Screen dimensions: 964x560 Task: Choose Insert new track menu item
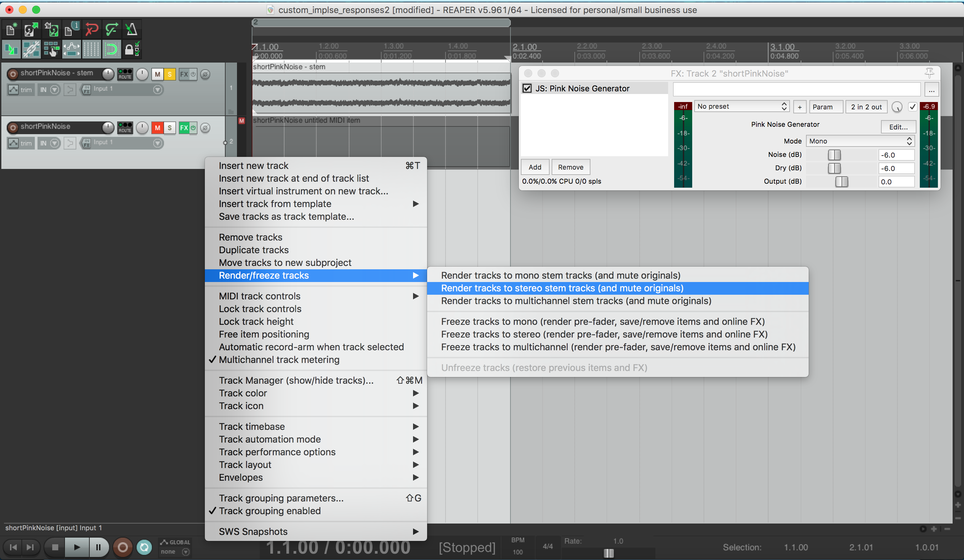tap(316, 166)
